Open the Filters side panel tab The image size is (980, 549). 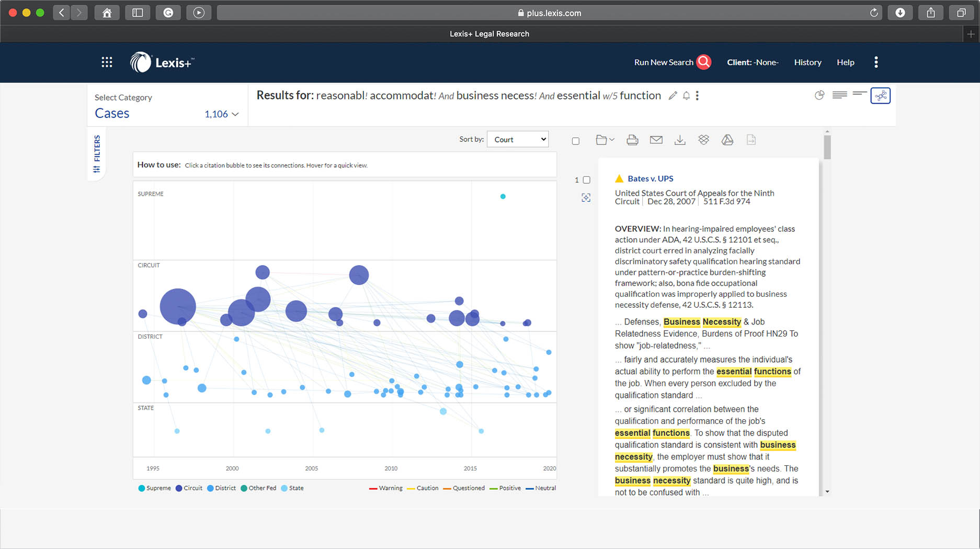97,154
